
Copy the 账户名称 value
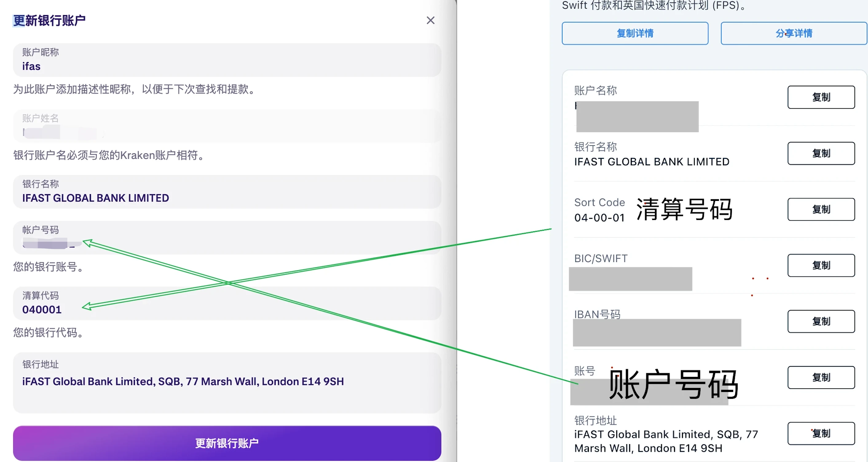821,97
